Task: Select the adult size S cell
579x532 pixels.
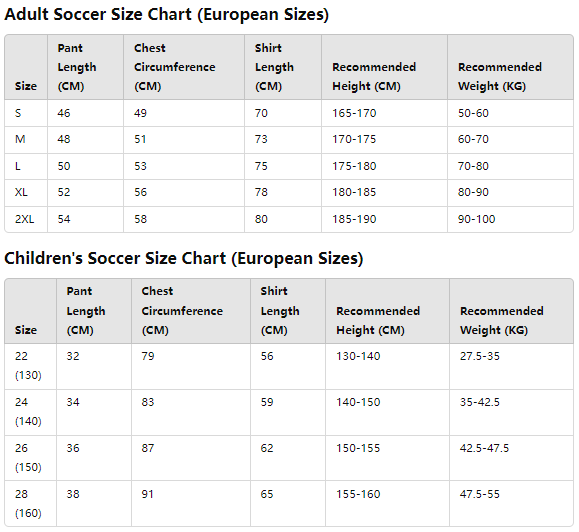Action: 26,113
